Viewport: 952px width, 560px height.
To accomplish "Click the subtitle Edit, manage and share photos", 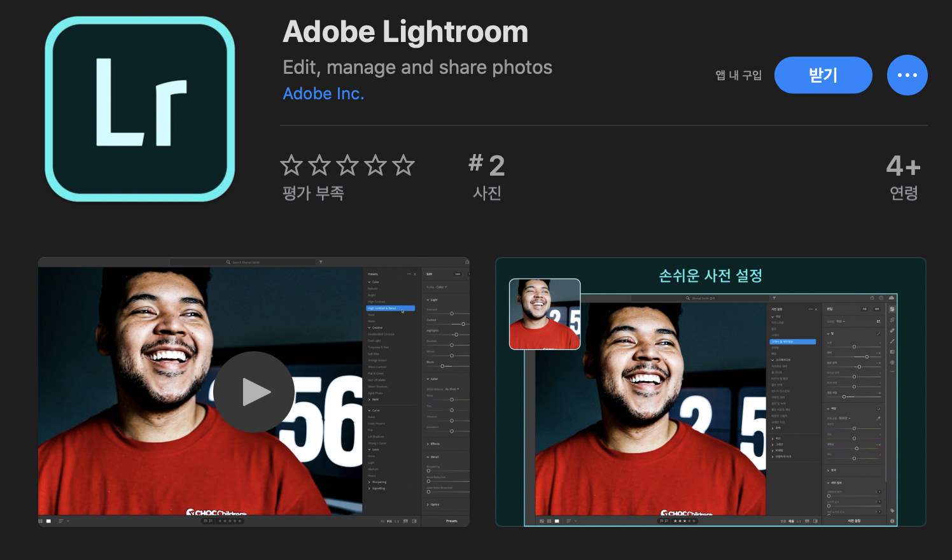I will (417, 67).
